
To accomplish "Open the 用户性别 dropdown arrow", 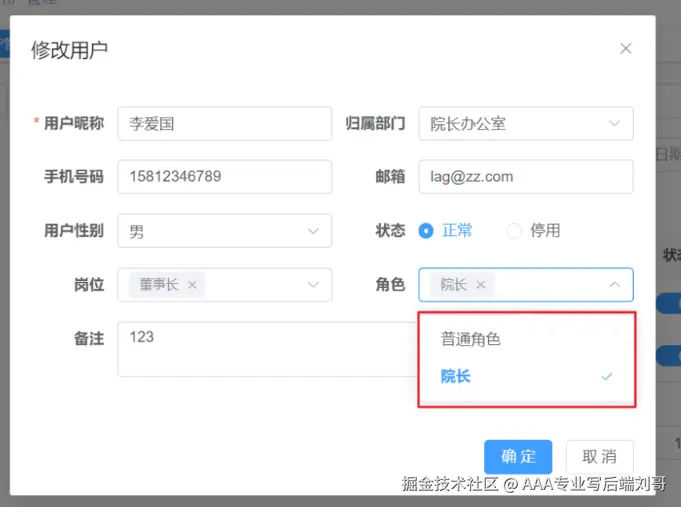I will coord(313,231).
